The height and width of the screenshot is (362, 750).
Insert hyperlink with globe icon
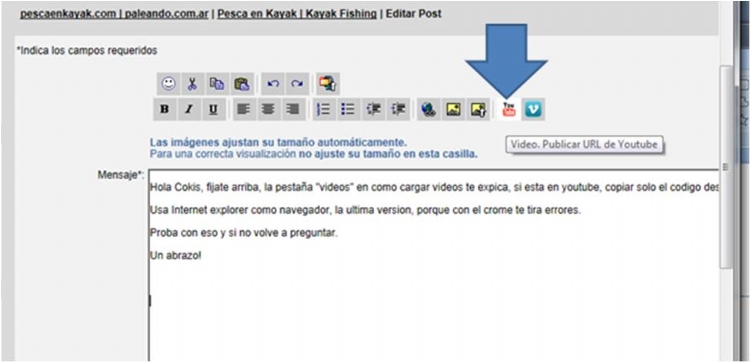[x=429, y=110]
